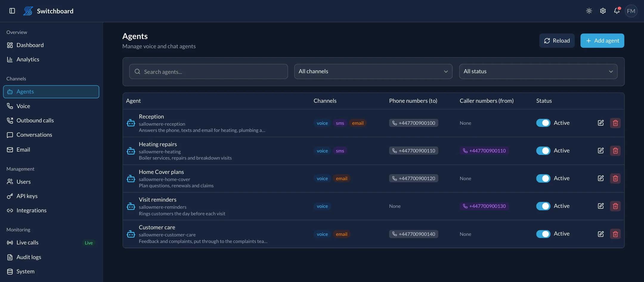Open API keys management
This screenshot has height=282, width=644.
point(51,196)
